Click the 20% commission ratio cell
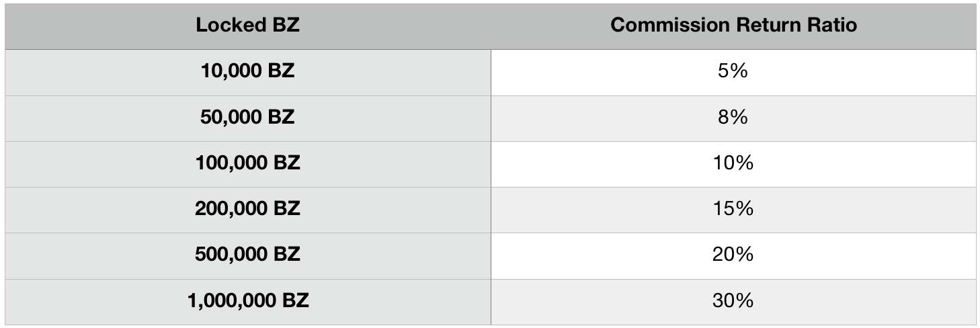 (x=733, y=254)
